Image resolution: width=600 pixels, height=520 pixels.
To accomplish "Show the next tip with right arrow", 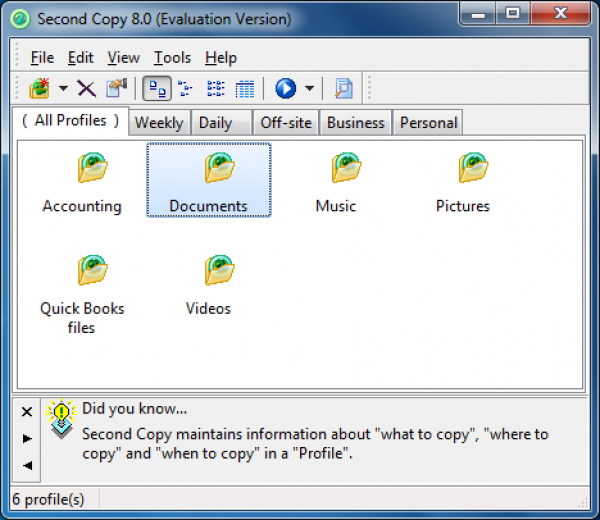I will [x=27, y=438].
